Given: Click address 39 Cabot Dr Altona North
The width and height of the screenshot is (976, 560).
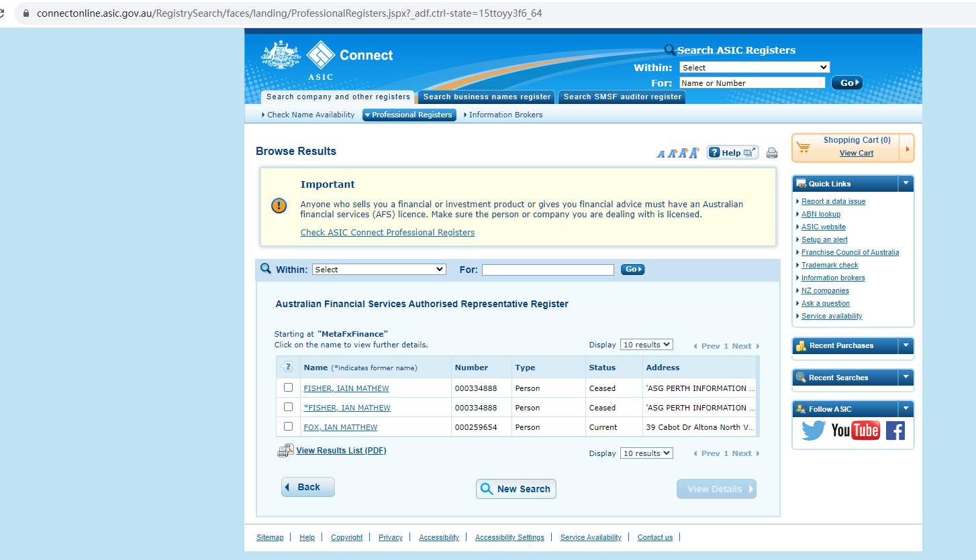Looking at the screenshot, I should coord(700,427).
